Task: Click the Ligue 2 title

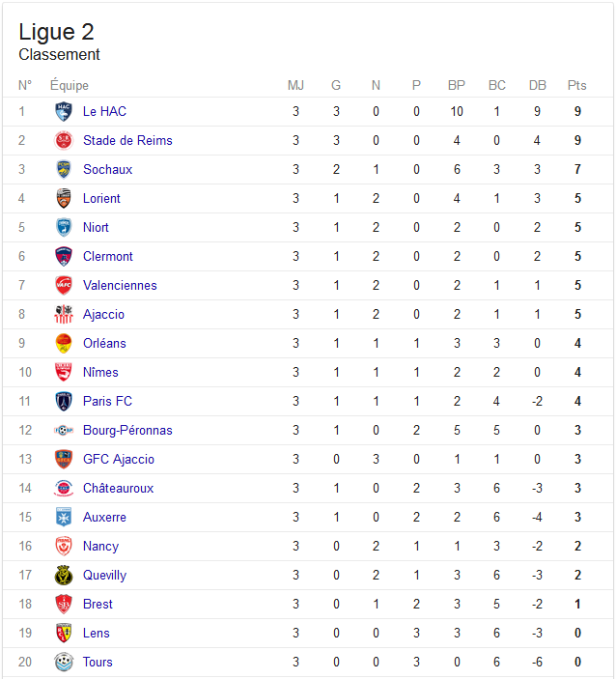Action: point(56,32)
